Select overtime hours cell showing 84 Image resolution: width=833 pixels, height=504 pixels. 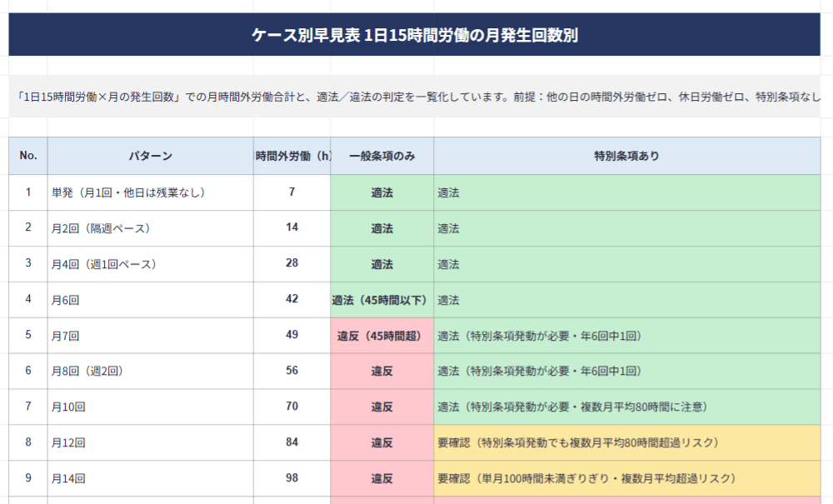pos(292,442)
